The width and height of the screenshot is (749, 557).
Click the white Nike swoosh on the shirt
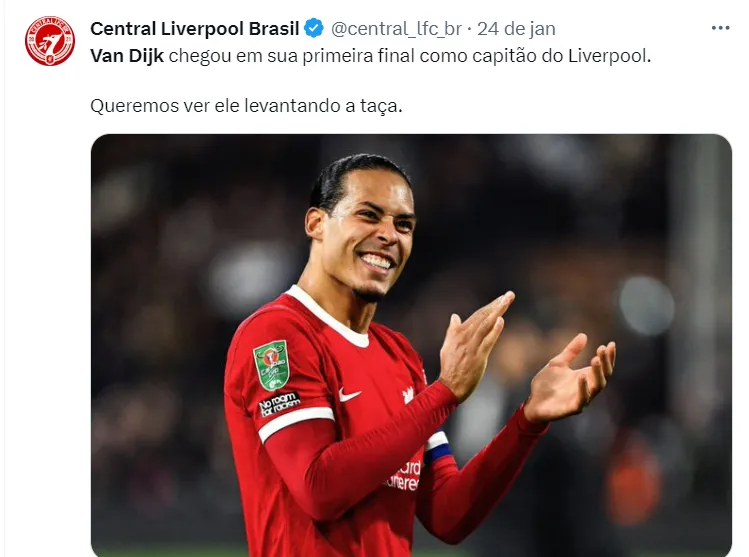coord(350,395)
